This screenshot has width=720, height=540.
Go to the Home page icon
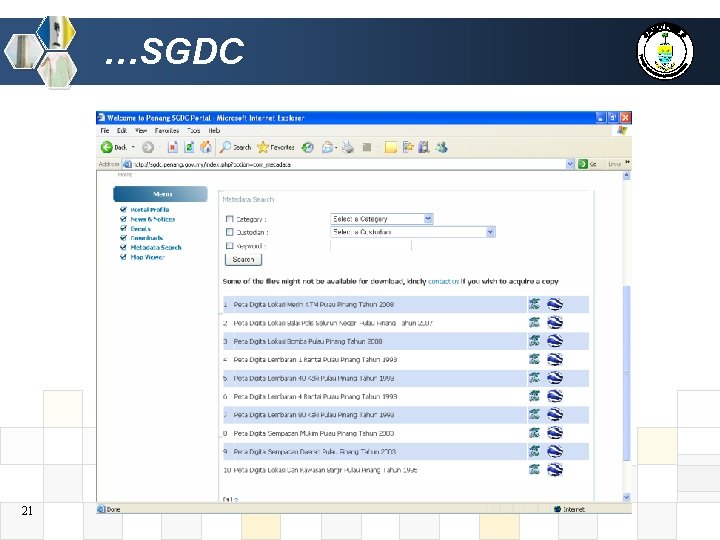tap(206, 147)
